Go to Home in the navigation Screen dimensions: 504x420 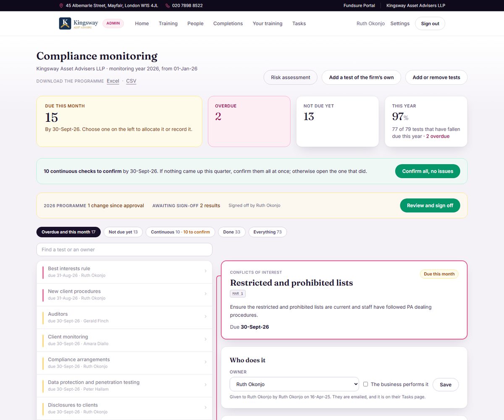click(x=142, y=24)
